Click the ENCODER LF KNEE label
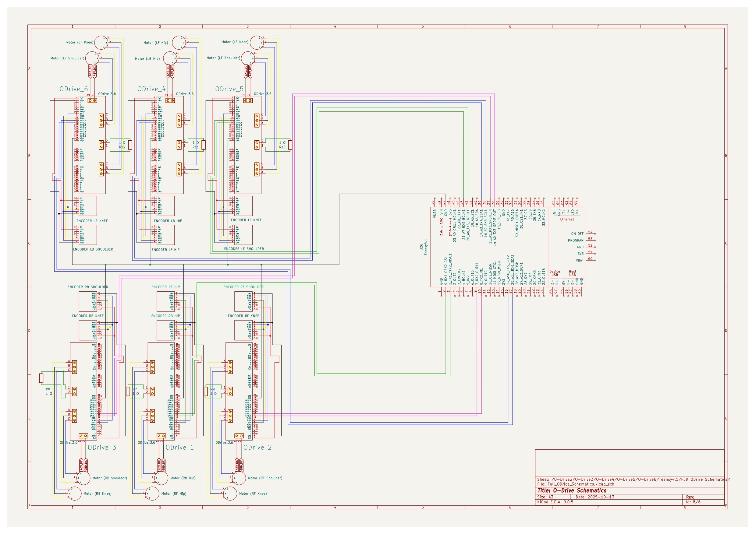 coord(246,220)
